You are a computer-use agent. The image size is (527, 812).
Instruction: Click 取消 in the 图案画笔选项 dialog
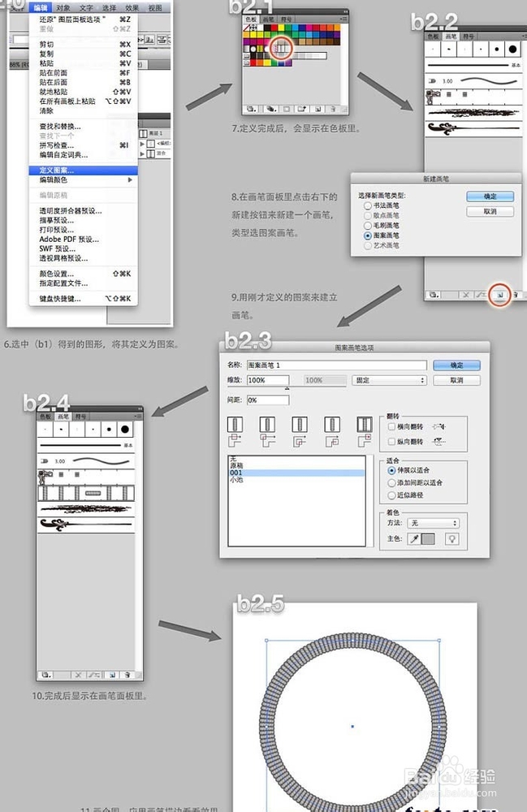(456, 380)
